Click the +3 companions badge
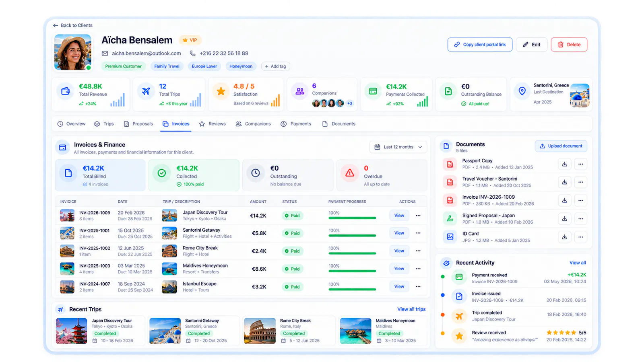The width and height of the screenshot is (644, 362). [350, 103]
